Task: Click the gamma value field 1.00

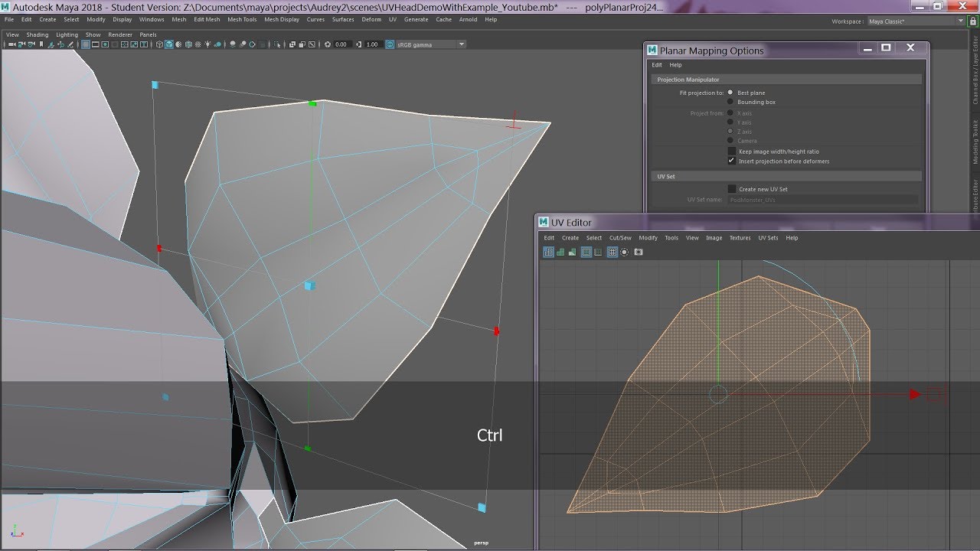Action: [x=373, y=44]
